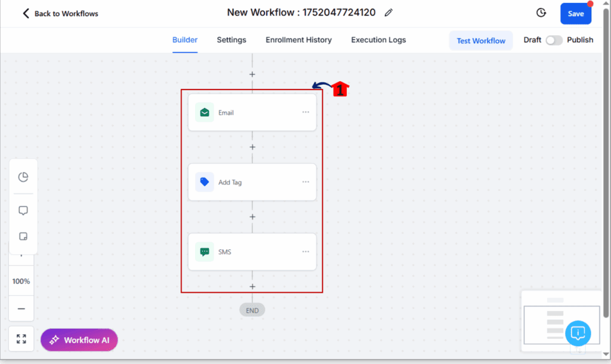This screenshot has width=611, height=364.
Task: Click the blue Save button
Action: 576,14
